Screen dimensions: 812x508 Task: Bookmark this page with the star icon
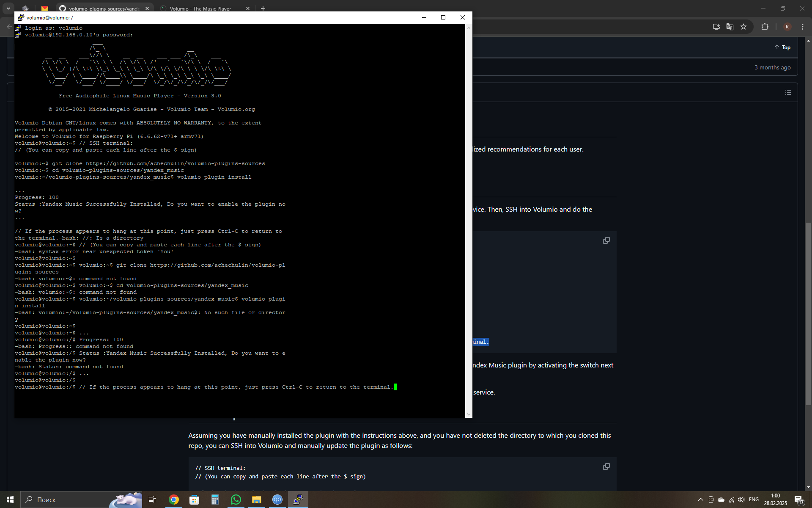[743, 27]
